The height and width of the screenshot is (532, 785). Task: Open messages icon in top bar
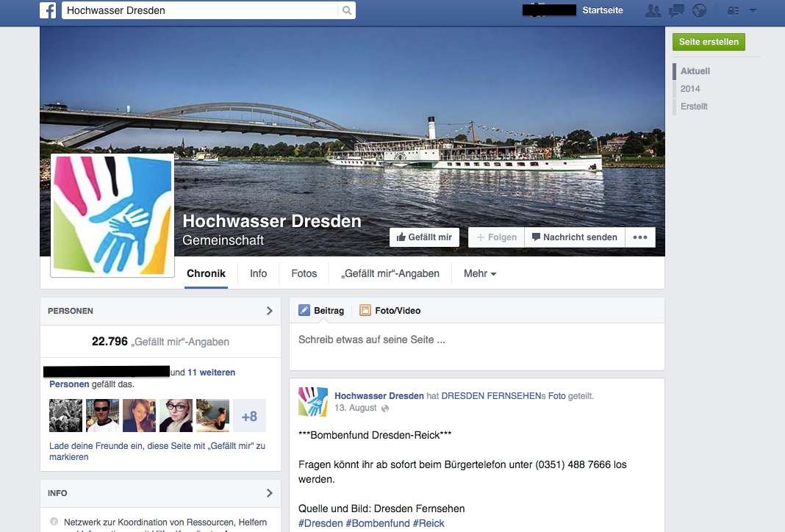click(x=676, y=10)
